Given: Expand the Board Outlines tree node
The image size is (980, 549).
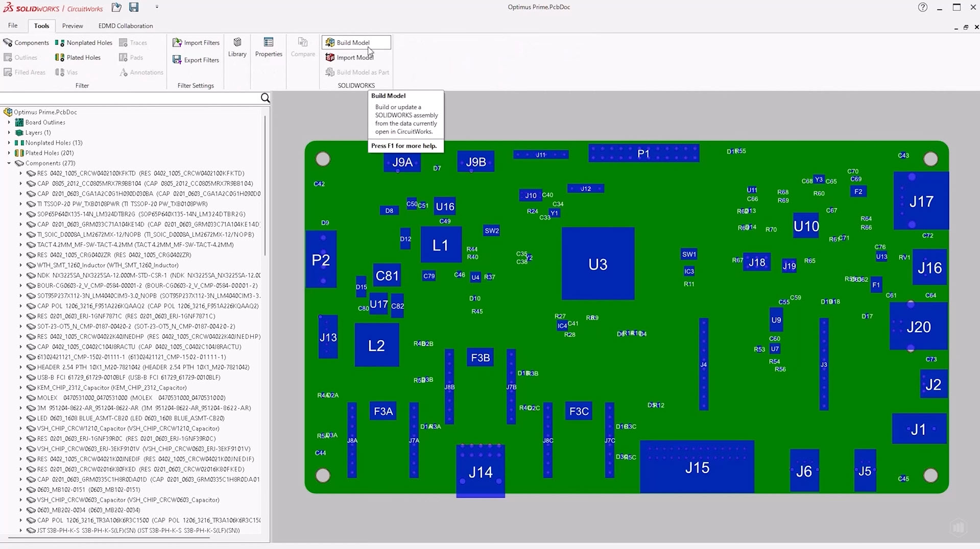Looking at the screenshot, I should [x=9, y=122].
